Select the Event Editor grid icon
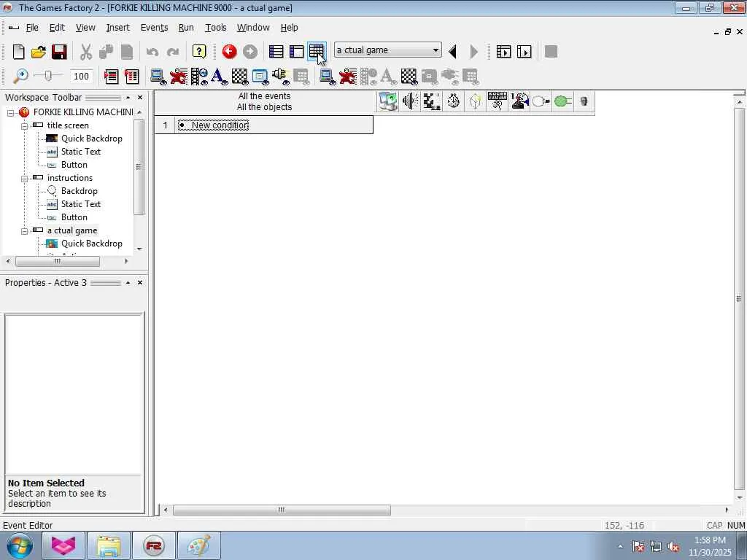Screen dimensions: 747x560 point(317,52)
